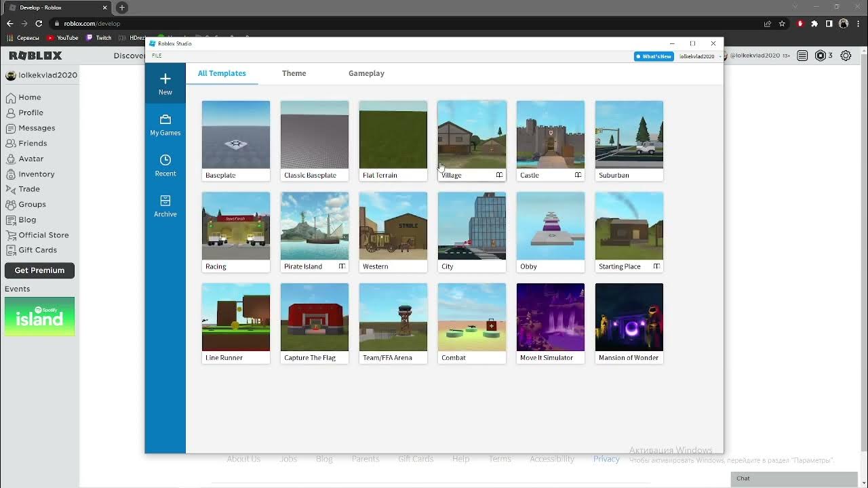This screenshot has width=868, height=488.
Task: Click the Privacy footer link
Action: pos(606,459)
